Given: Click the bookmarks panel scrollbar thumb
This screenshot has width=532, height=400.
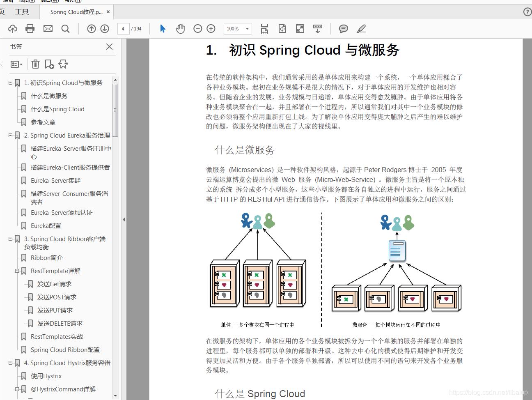Looking at the screenshot, I should pyautogui.click(x=115, y=110).
